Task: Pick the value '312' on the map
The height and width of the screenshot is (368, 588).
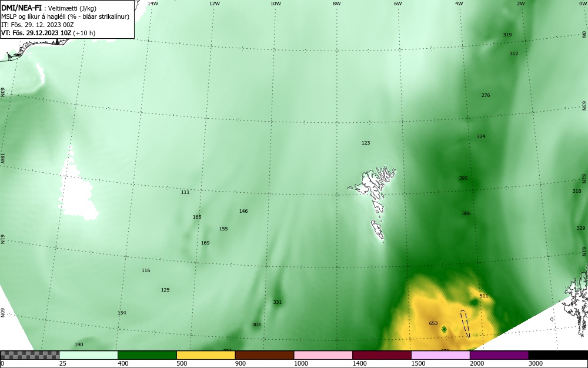Action: pyautogui.click(x=514, y=53)
